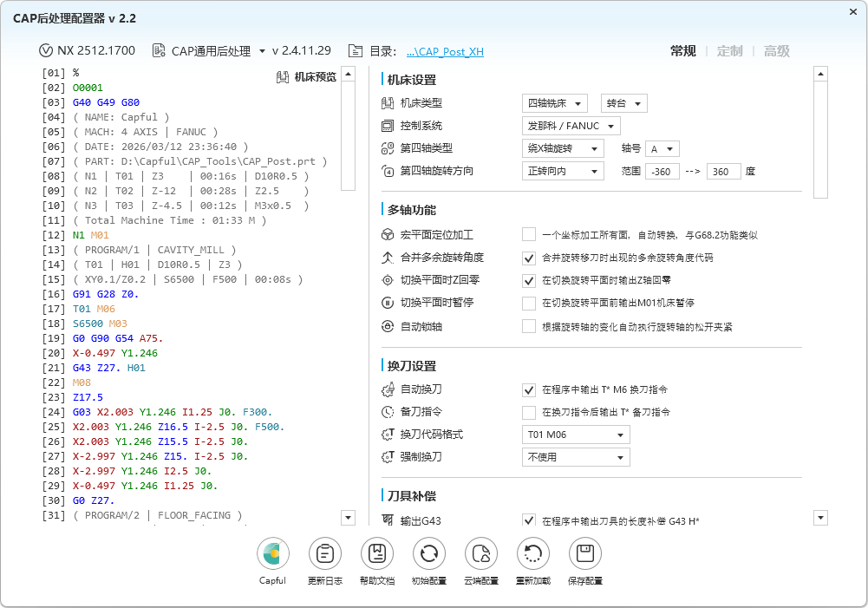Click the range maximum 360 input field
Viewport: 868px width, 608px height.
(723, 172)
